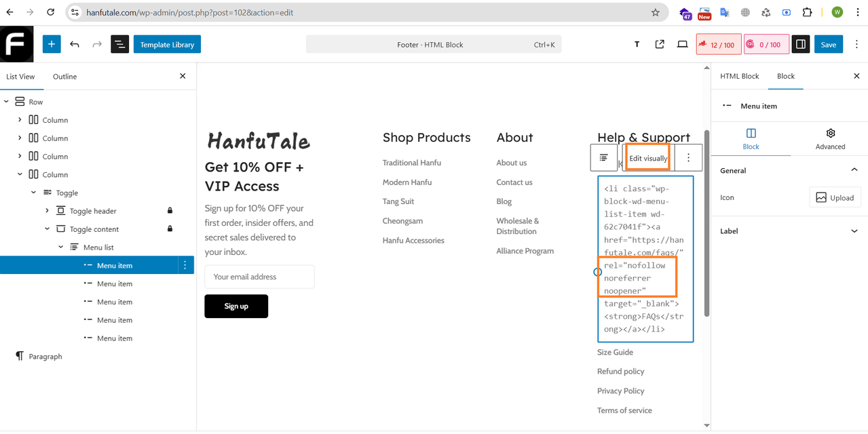Reload the page with refresh icon
Viewport: 868px width, 434px height.
pos(52,12)
